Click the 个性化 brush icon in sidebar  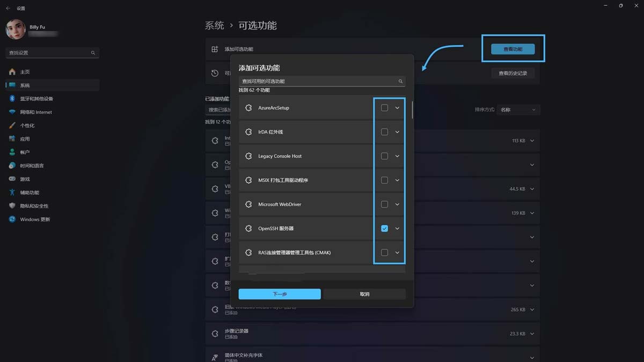point(12,125)
